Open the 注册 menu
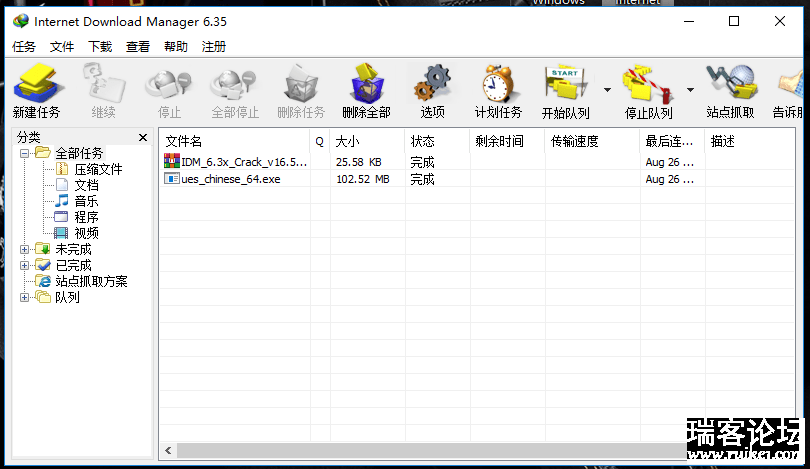Screen dimensions: 810x469 [x=214, y=47]
